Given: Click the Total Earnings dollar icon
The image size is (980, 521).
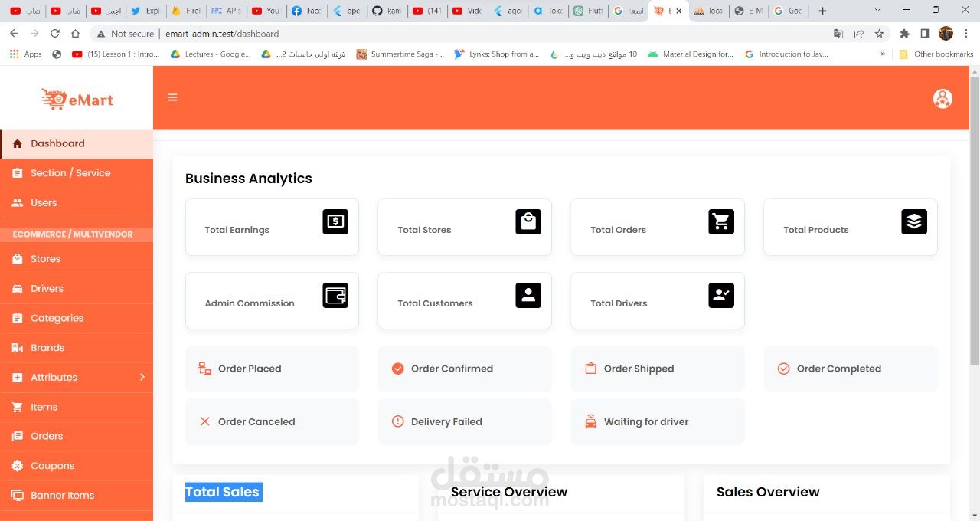Looking at the screenshot, I should point(335,221).
